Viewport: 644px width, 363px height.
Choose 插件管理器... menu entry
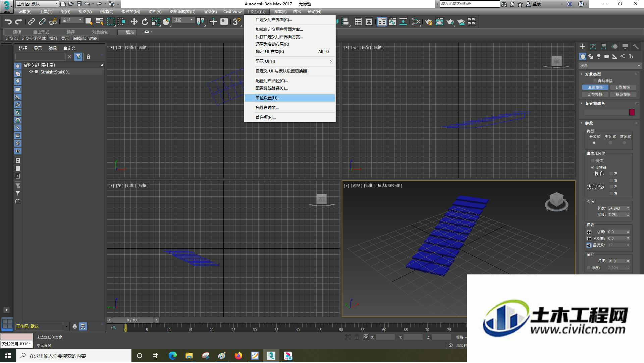coord(290,108)
